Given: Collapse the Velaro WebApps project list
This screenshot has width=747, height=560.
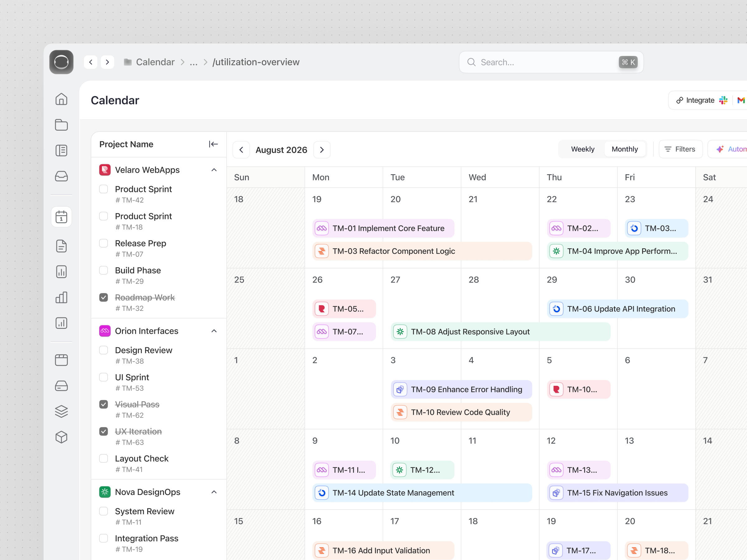Looking at the screenshot, I should (x=214, y=170).
